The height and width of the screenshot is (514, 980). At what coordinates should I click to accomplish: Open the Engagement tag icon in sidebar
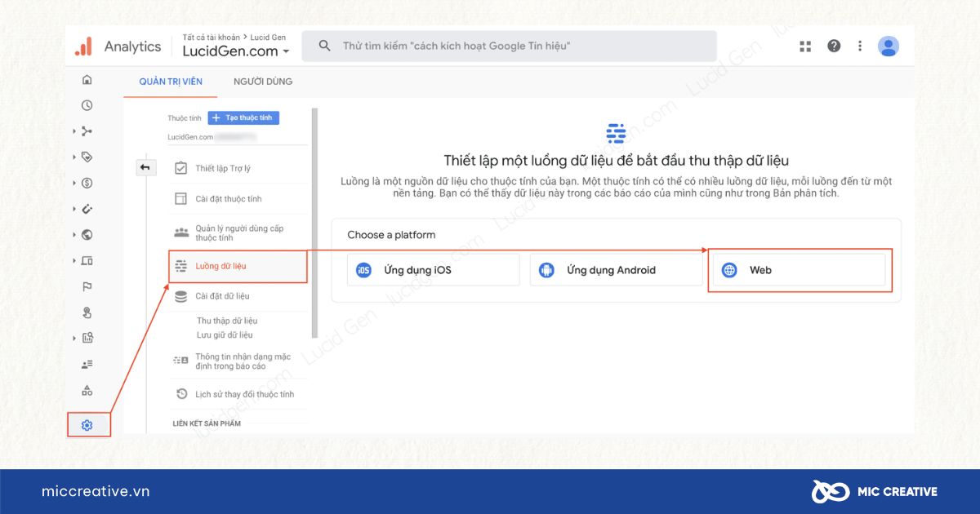87,157
